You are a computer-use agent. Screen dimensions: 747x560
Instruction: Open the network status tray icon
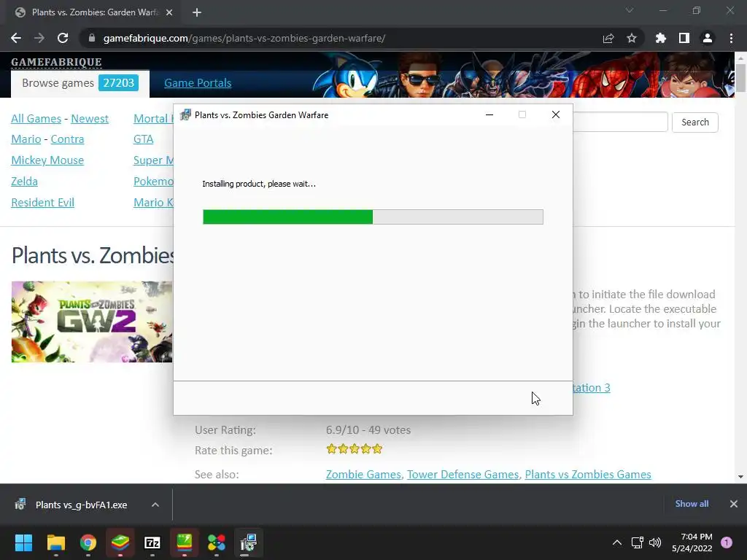pos(638,542)
